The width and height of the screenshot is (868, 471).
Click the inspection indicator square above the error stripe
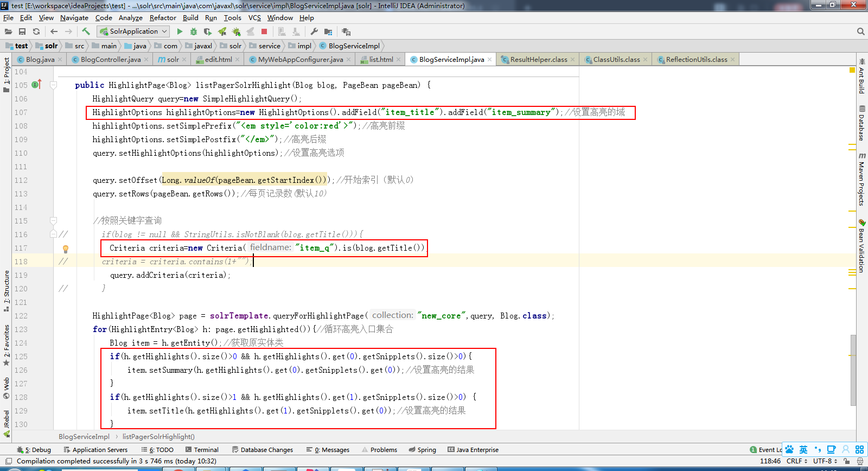click(852, 70)
